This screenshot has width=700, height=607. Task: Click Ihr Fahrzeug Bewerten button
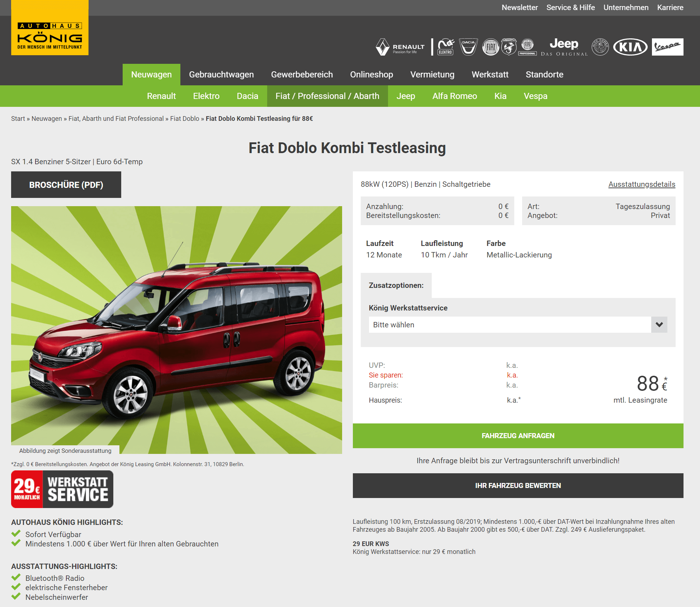518,485
